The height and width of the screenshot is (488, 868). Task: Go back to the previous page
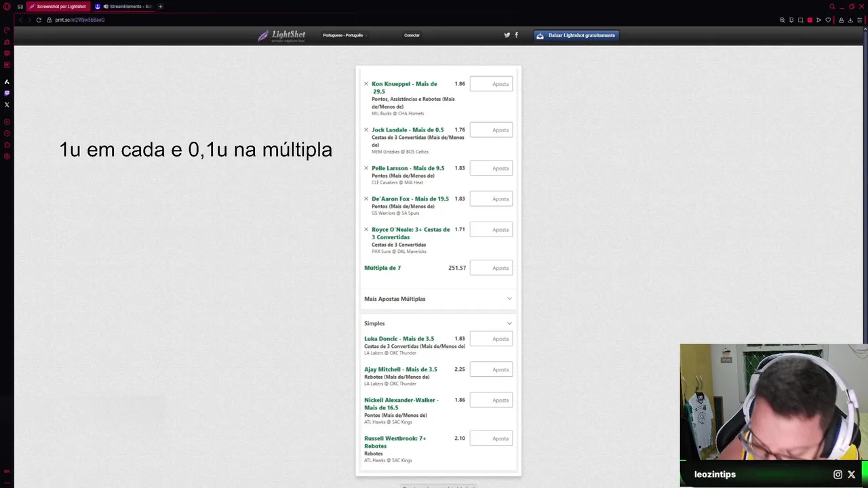point(20,20)
